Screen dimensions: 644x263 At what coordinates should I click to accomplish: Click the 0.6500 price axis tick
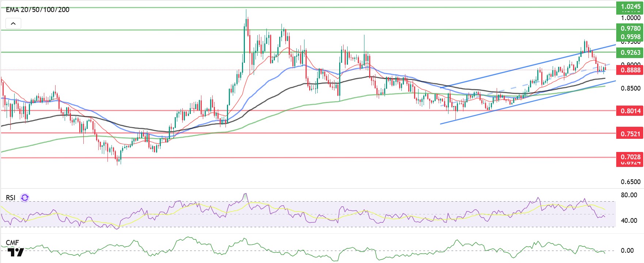point(630,182)
